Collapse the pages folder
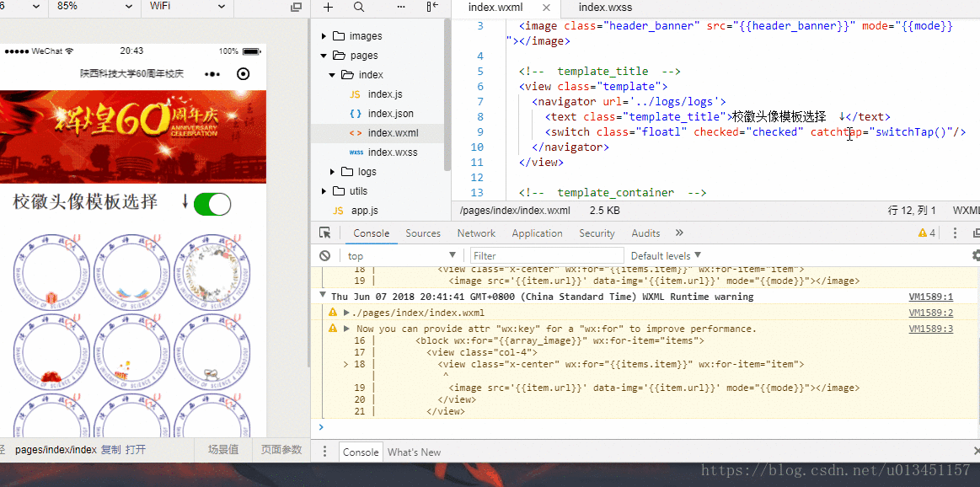Screen dimensions: 980x487 coord(323,56)
